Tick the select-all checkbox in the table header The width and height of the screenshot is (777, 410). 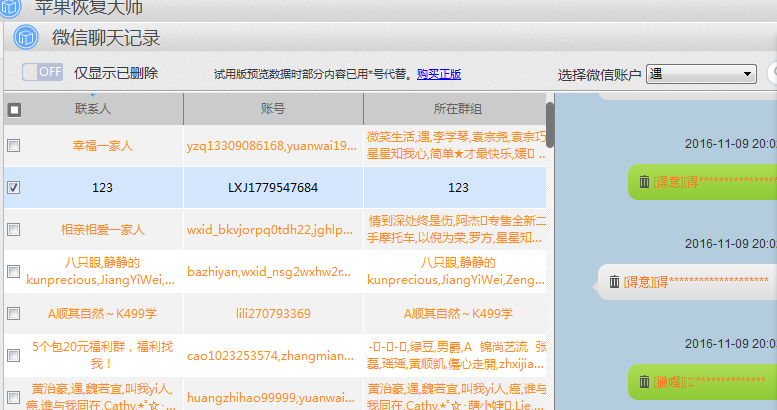click(x=14, y=110)
